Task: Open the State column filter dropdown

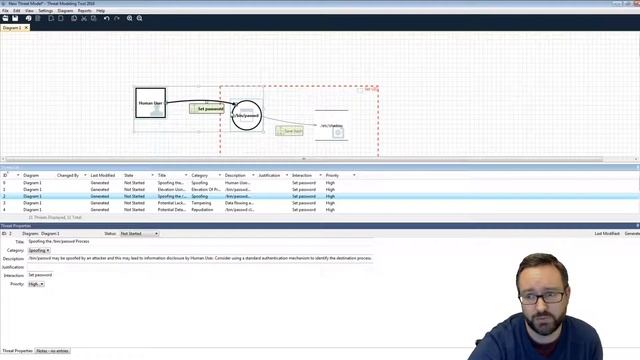Action: click(x=153, y=176)
